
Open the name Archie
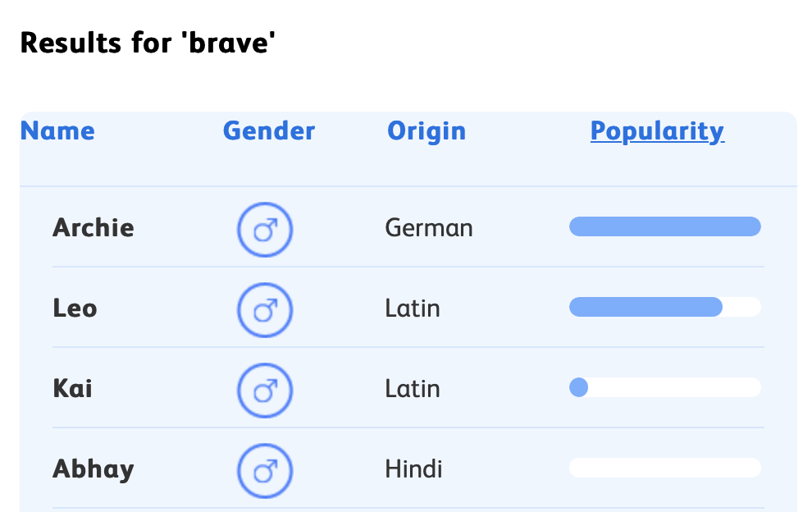pos(94,227)
